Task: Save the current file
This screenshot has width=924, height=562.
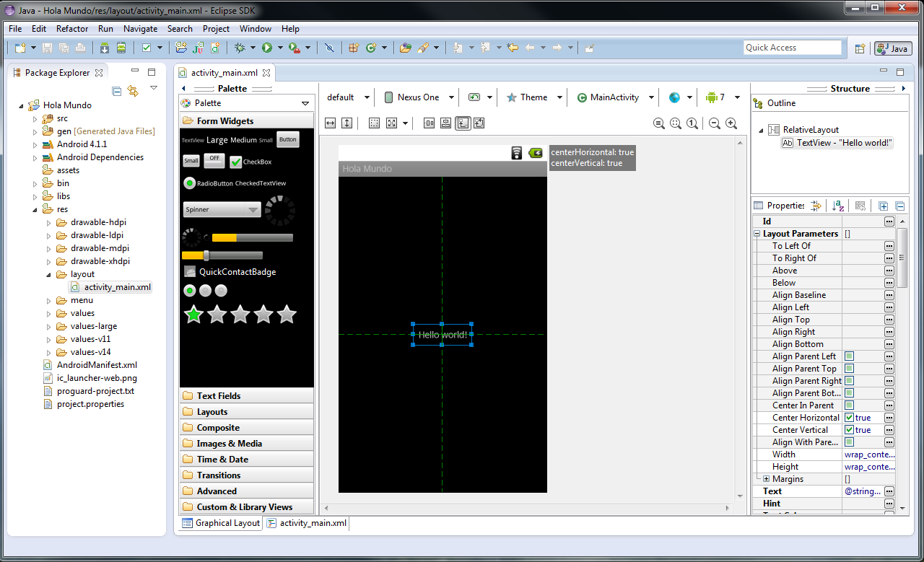Action: point(48,48)
